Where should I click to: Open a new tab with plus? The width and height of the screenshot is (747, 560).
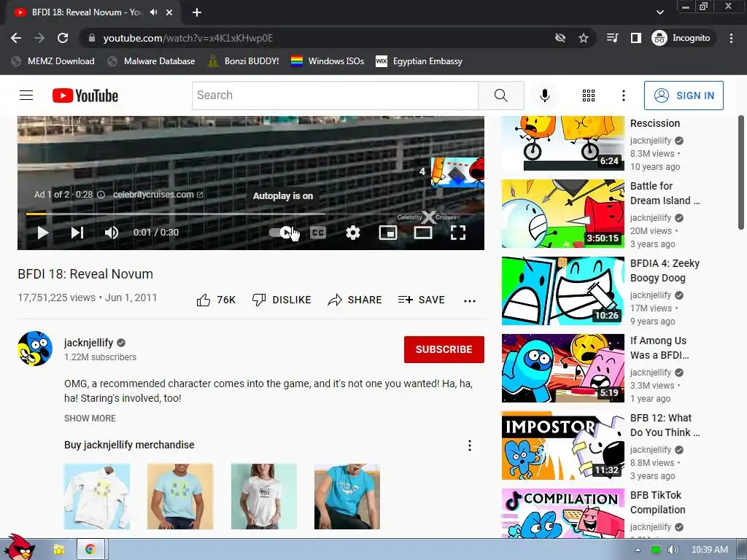tap(197, 12)
